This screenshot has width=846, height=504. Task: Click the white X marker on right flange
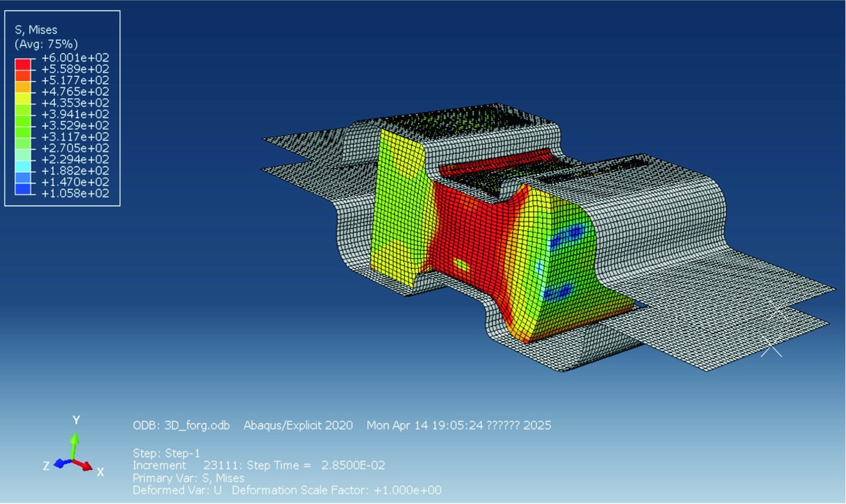pyautogui.click(x=771, y=349)
